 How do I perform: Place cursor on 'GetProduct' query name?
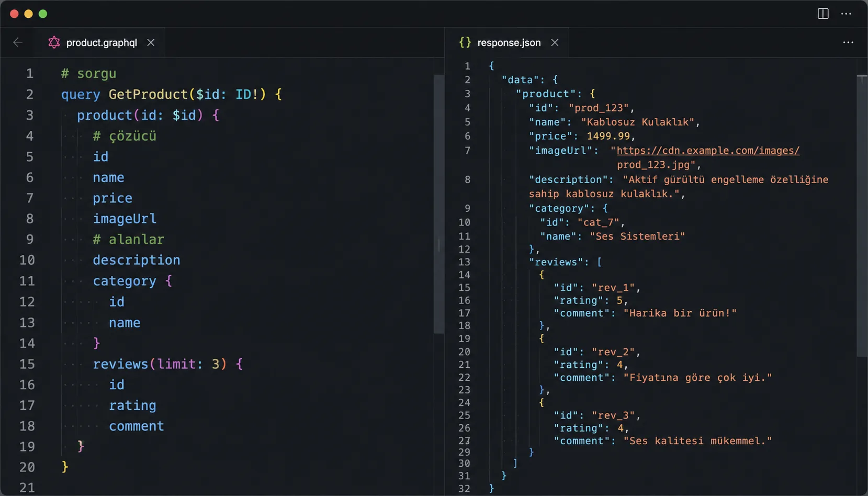[148, 94]
